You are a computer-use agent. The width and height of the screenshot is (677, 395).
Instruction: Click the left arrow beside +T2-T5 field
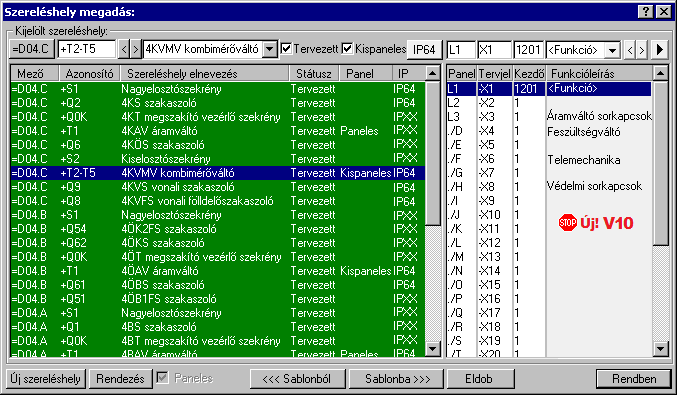click(x=124, y=49)
